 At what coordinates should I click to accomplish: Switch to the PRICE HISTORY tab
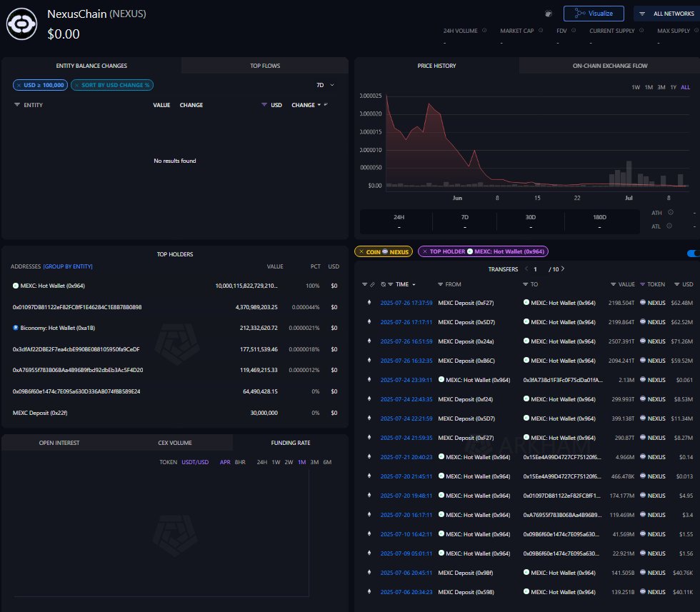point(436,66)
